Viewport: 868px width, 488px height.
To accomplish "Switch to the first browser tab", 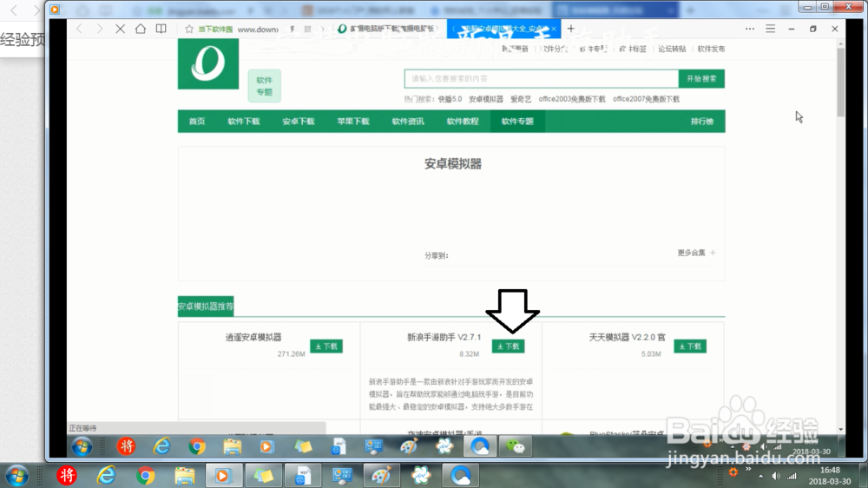I will [x=387, y=29].
